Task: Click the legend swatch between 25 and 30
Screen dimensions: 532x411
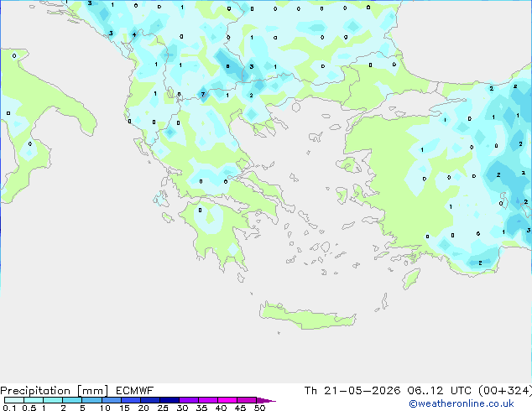Action: [170, 400]
